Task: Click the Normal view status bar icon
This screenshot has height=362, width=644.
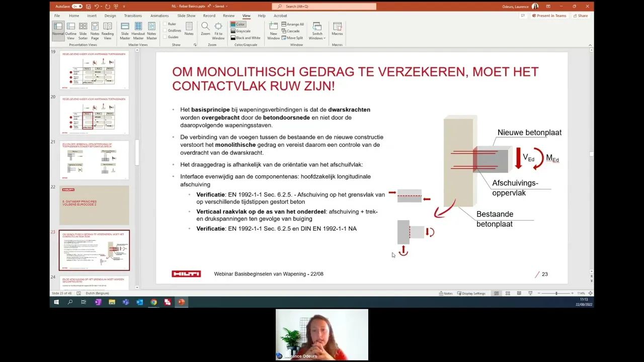Action: click(x=496, y=293)
